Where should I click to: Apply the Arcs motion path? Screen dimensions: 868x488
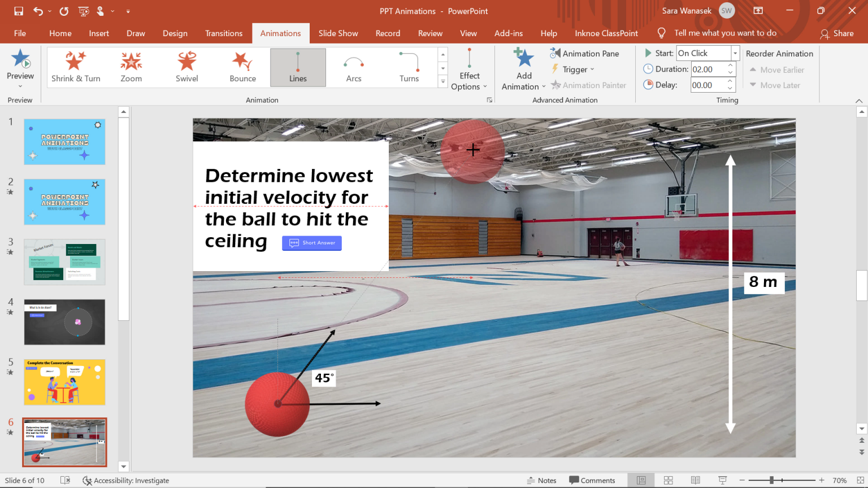(x=353, y=67)
